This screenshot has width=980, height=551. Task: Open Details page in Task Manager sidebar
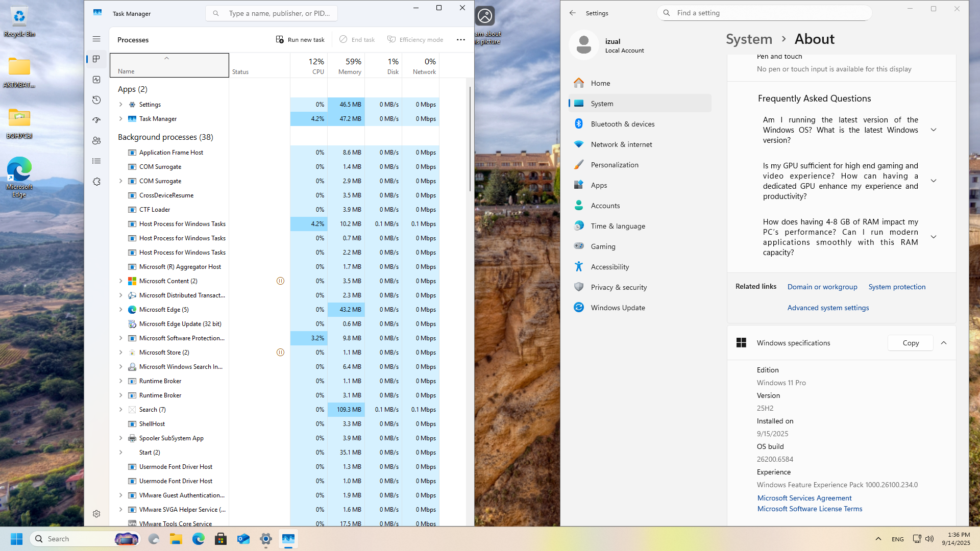pos(96,161)
